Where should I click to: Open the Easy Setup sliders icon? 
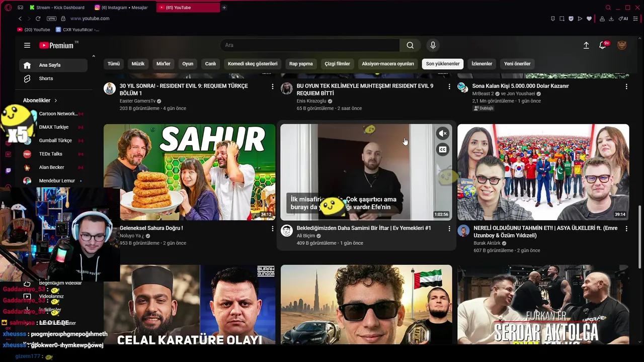click(636, 19)
